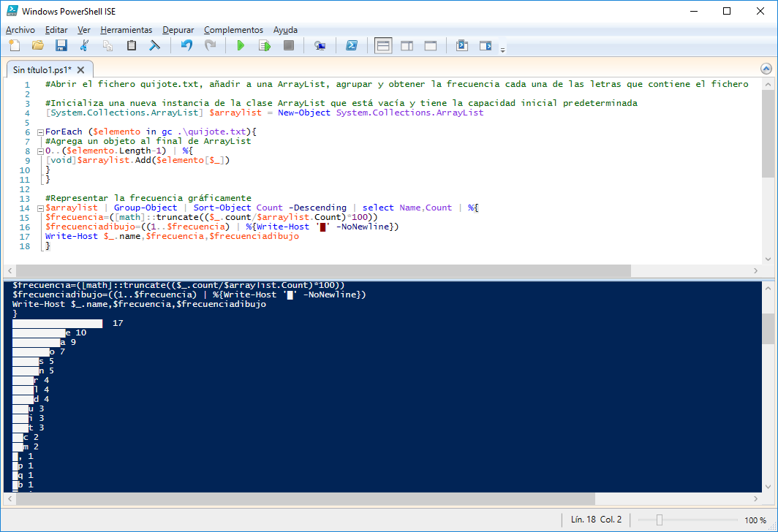Launch PowerShell.exe from the toolbar

351,46
